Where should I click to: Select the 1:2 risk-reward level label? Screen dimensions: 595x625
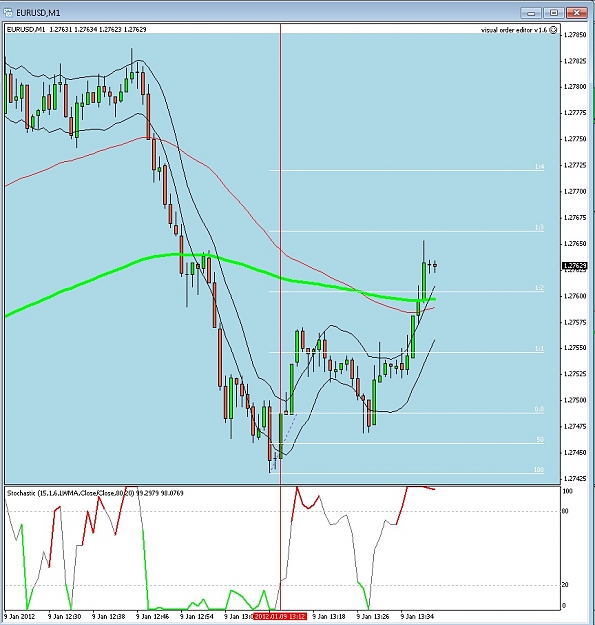coord(539,288)
